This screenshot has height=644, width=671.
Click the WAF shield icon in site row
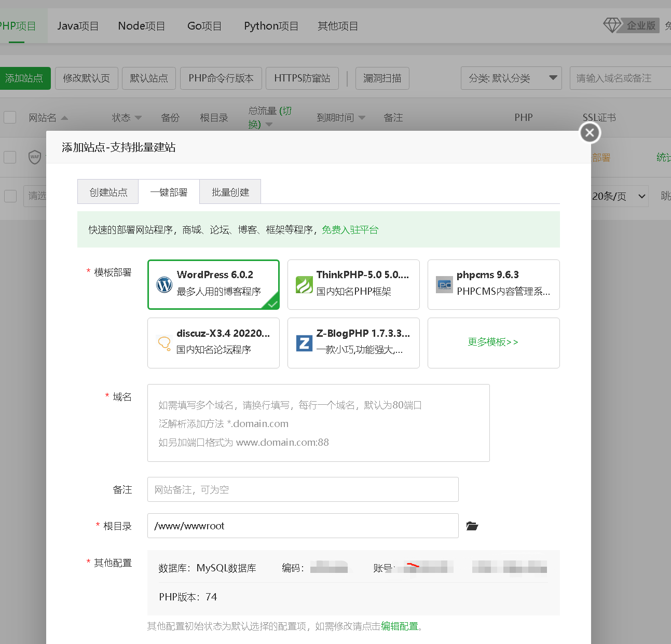[35, 157]
